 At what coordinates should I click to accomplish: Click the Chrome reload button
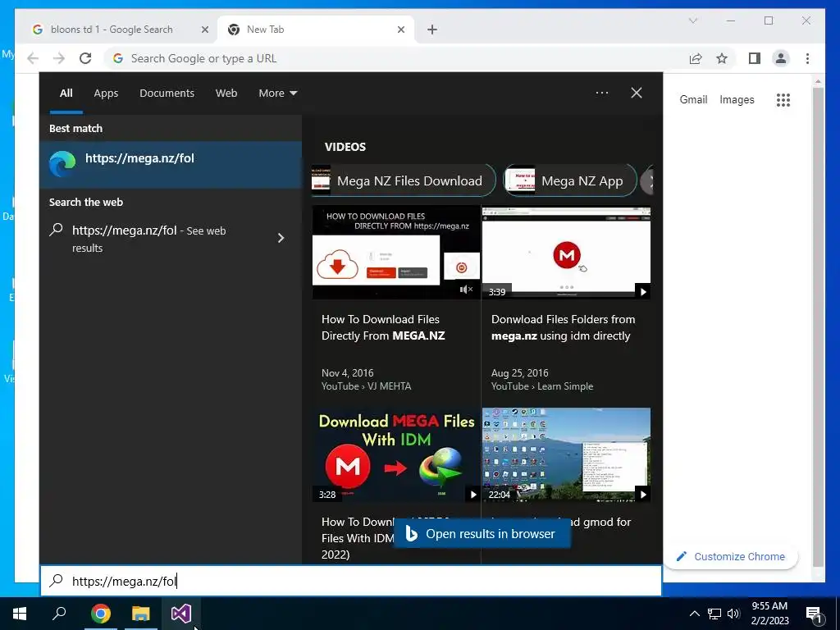pyautogui.click(x=85, y=58)
